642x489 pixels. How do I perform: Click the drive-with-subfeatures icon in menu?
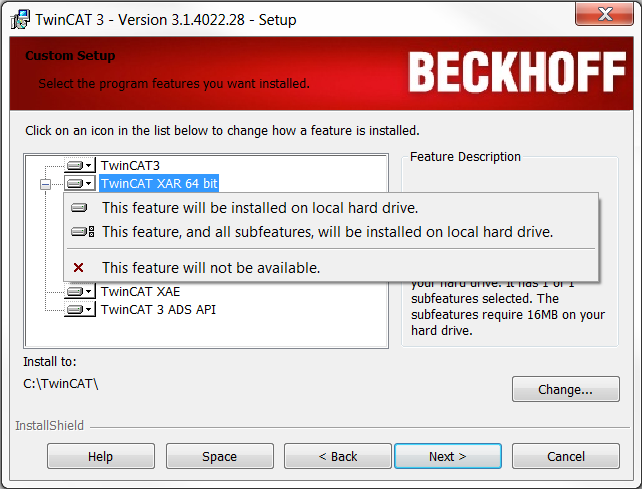tap(82, 232)
